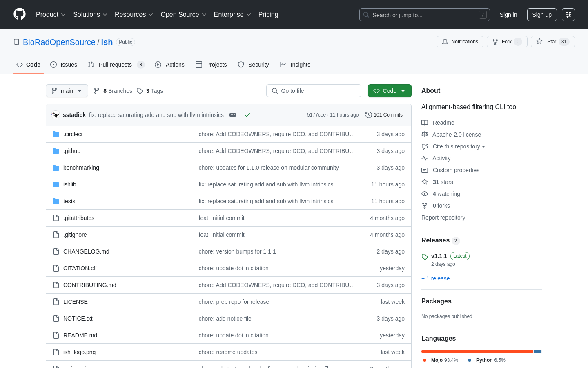Click sstadick's avatar thumbnail
588x368 pixels.
click(x=56, y=115)
